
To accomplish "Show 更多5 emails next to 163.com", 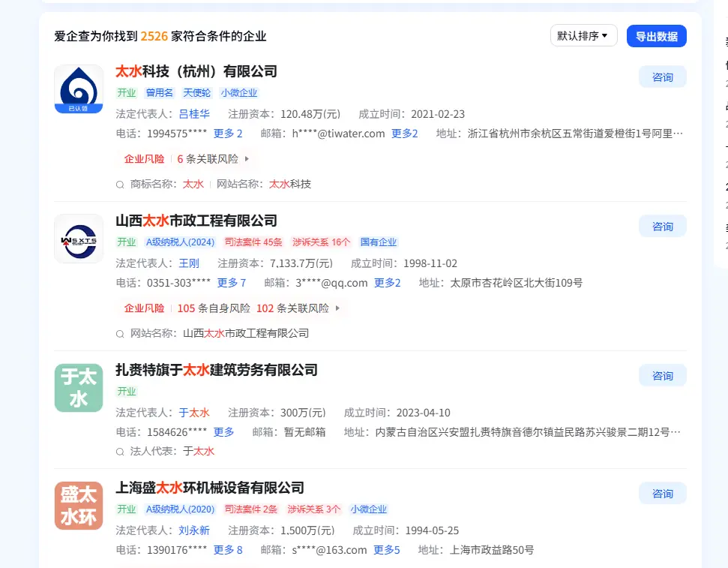I will click(386, 550).
